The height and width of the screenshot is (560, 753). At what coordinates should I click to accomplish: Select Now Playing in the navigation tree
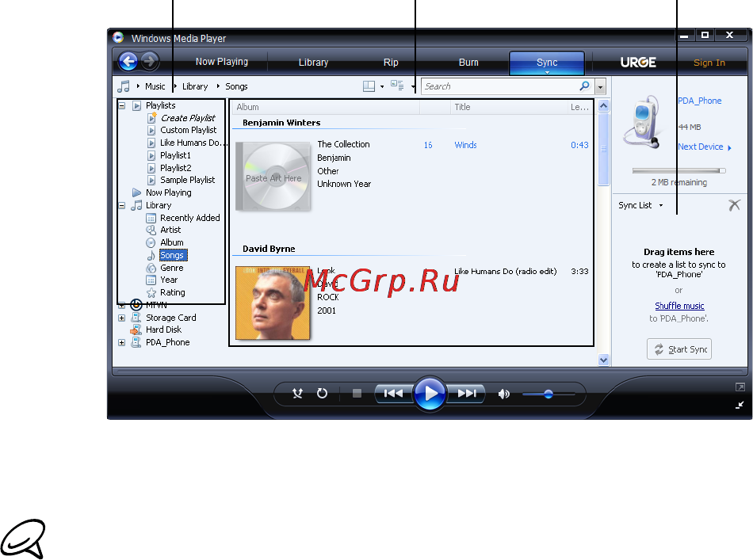(169, 192)
